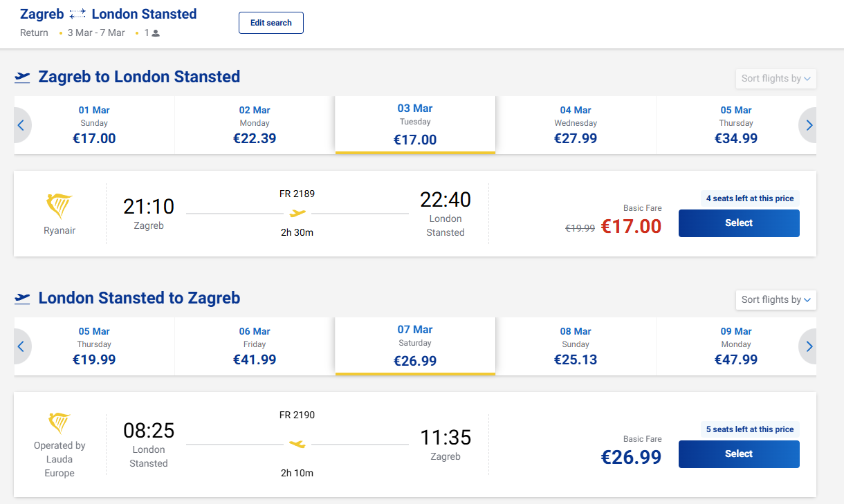
Task: Click the Ryanair harp logo on outbound flight
Action: coord(59,206)
